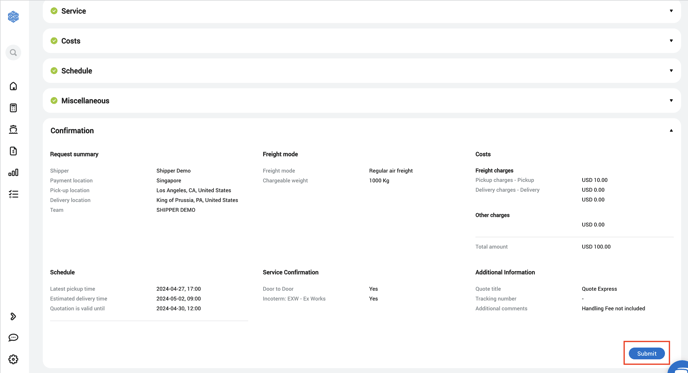The image size is (688, 373).
Task: Click 'King of Prussia, PA, United States' value
Action: tap(197, 200)
